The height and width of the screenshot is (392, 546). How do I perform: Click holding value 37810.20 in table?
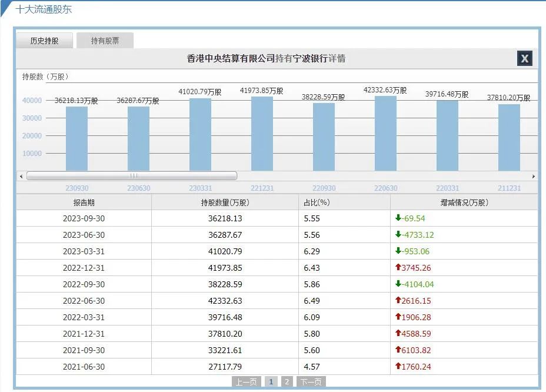click(x=225, y=334)
